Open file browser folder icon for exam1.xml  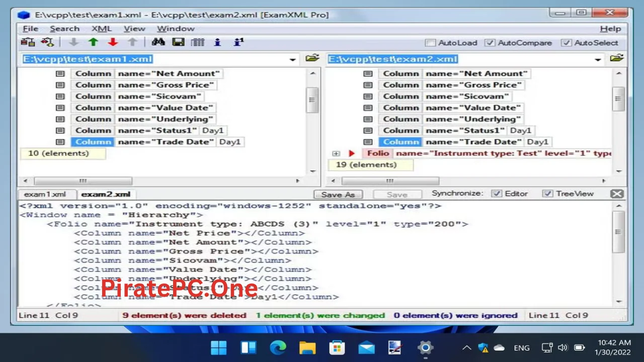(312, 58)
